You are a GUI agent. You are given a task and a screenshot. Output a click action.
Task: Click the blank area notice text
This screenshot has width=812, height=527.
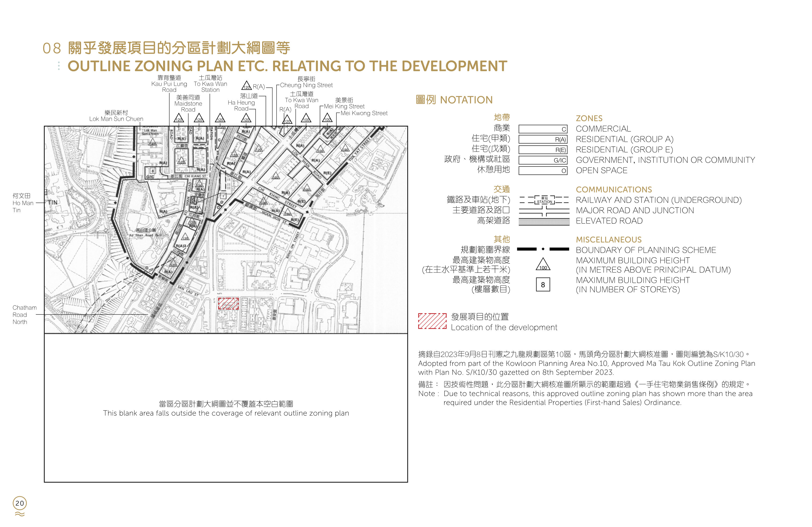tap(226, 408)
